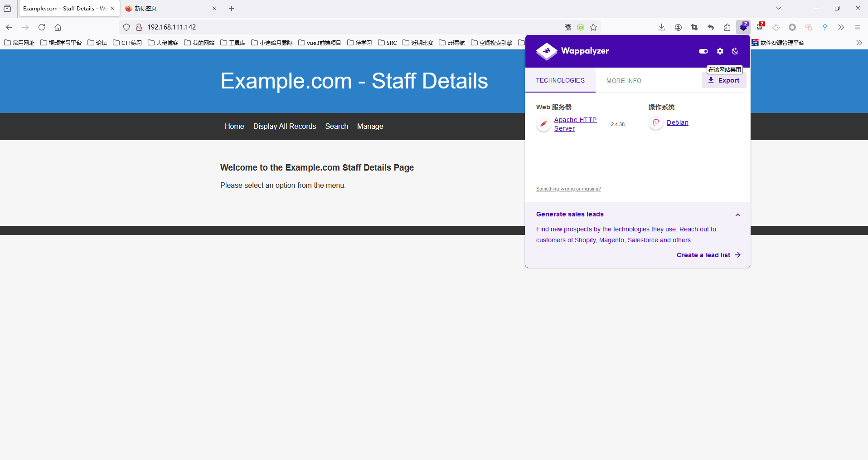868x460 pixels.
Task: Open the Firefox downloads icon
Action: [x=662, y=27]
